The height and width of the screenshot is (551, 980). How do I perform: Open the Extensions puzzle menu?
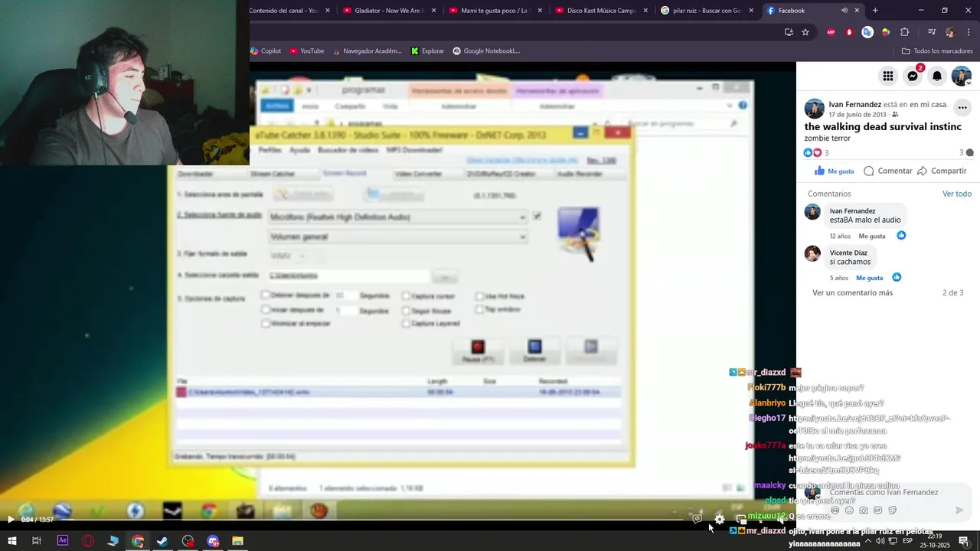click(x=904, y=32)
